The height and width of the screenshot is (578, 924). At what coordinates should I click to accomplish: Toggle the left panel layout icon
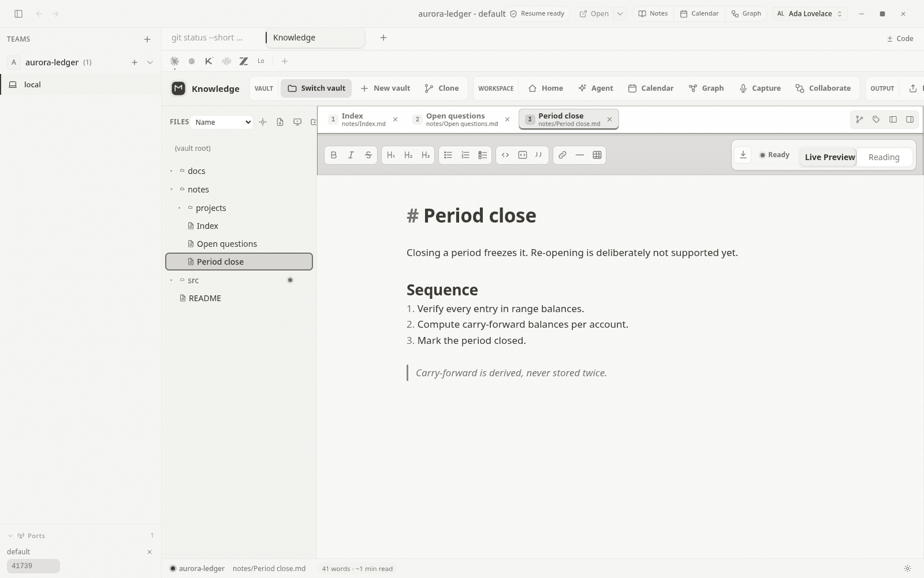[893, 120]
